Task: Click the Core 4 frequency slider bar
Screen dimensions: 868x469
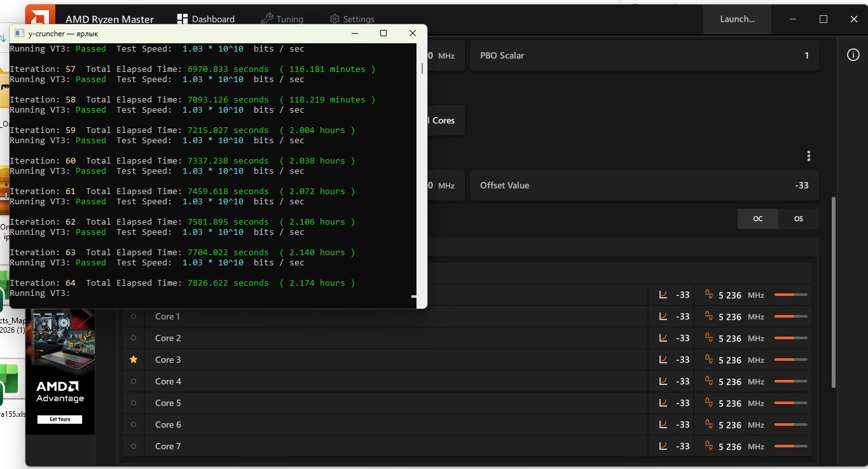Action: coord(791,381)
